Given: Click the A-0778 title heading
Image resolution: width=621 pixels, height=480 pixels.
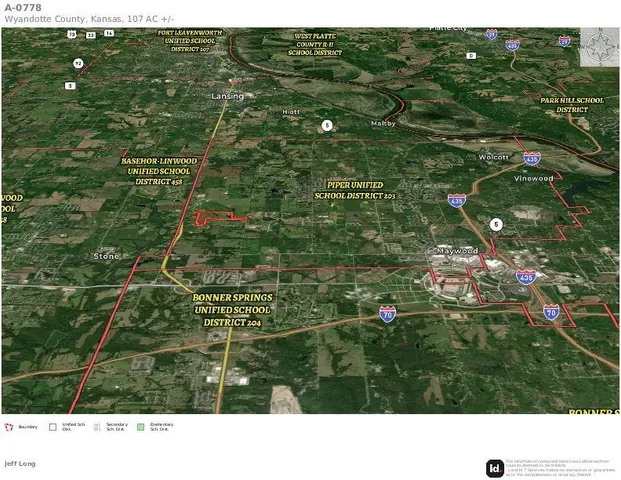Looking at the screenshot, I should [x=23, y=8].
